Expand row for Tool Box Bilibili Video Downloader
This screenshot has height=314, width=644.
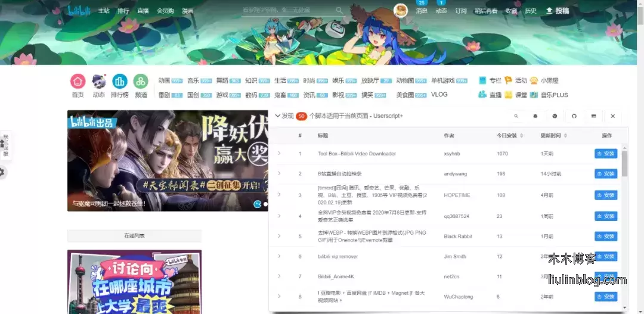tap(278, 154)
